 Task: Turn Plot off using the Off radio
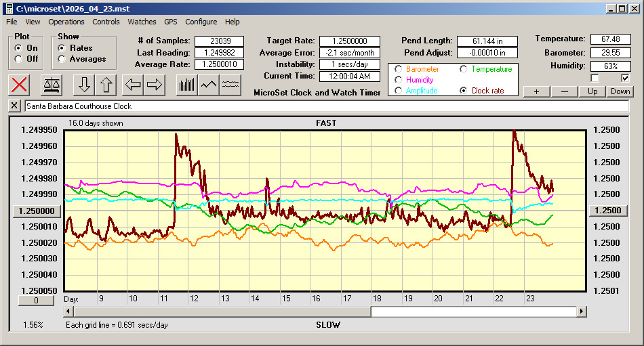pyautogui.click(x=18, y=59)
